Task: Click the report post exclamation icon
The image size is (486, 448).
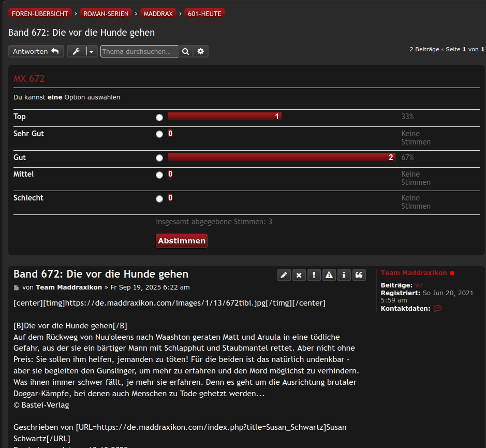Action: pos(314,275)
